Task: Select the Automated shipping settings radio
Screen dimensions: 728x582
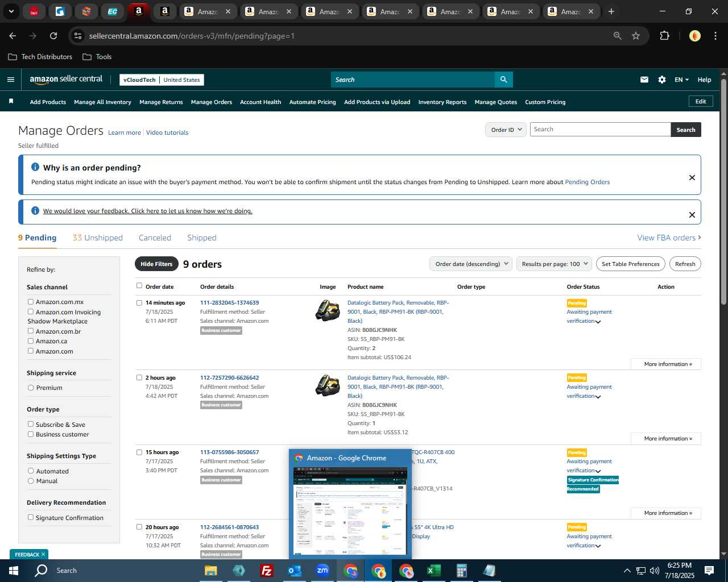Action: pos(31,471)
